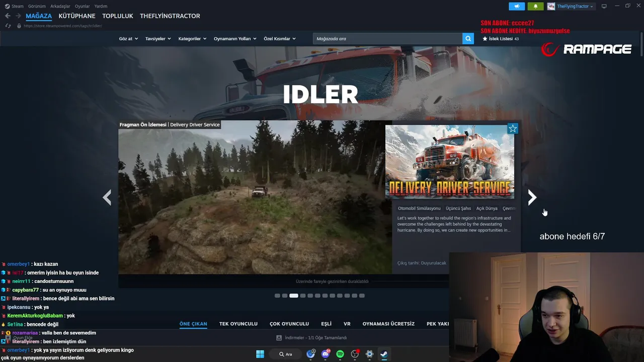This screenshot has height=362, width=644.
Task: Click the Otomobil Simülasyonu tag
Action: tap(419, 208)
